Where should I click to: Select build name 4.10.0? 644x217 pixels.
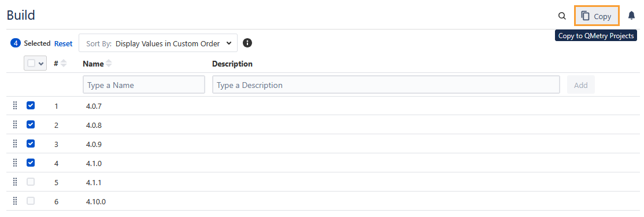tap(96, 202)
